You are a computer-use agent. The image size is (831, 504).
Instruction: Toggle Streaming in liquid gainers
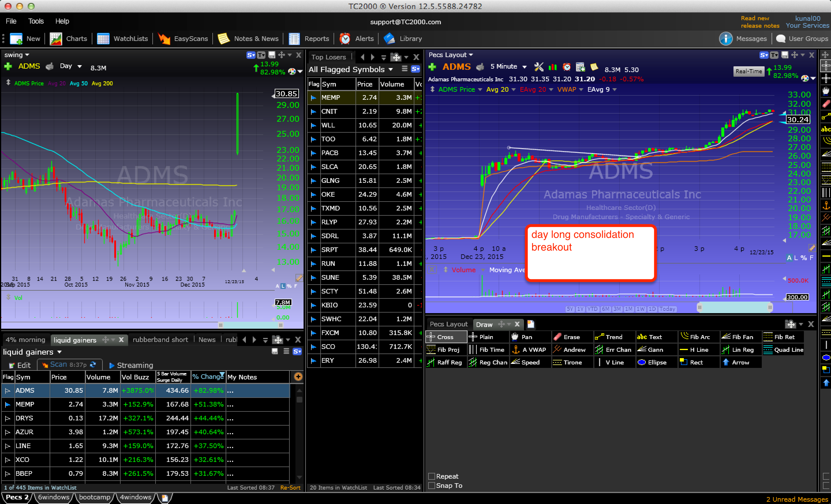coord(131,365)
